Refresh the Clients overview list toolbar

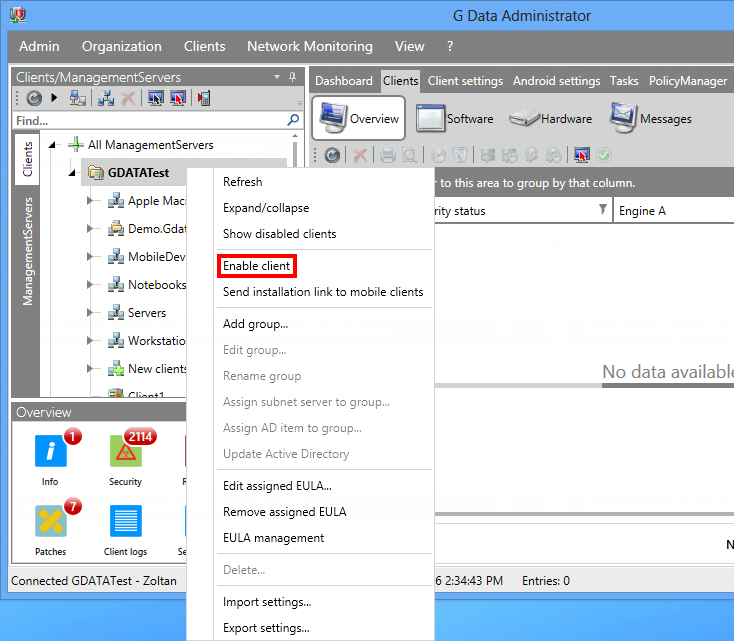332,155
